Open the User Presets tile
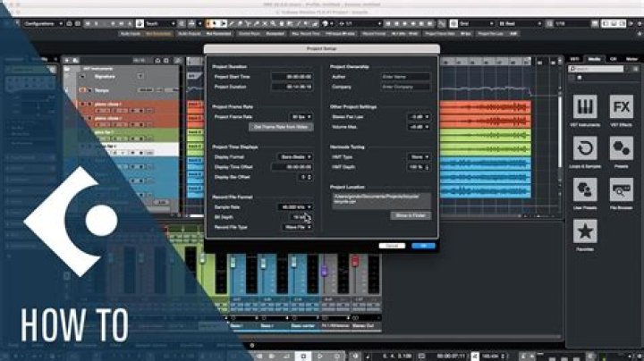Image resolution: width=644 pixels, height=361 pixels. click(x=585, y=191)
